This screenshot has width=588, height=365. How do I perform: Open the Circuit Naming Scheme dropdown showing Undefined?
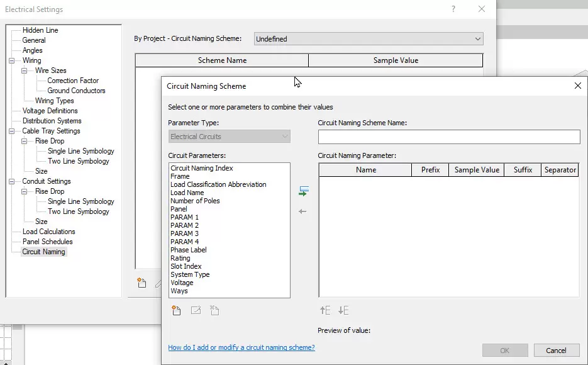coord(368,39)
